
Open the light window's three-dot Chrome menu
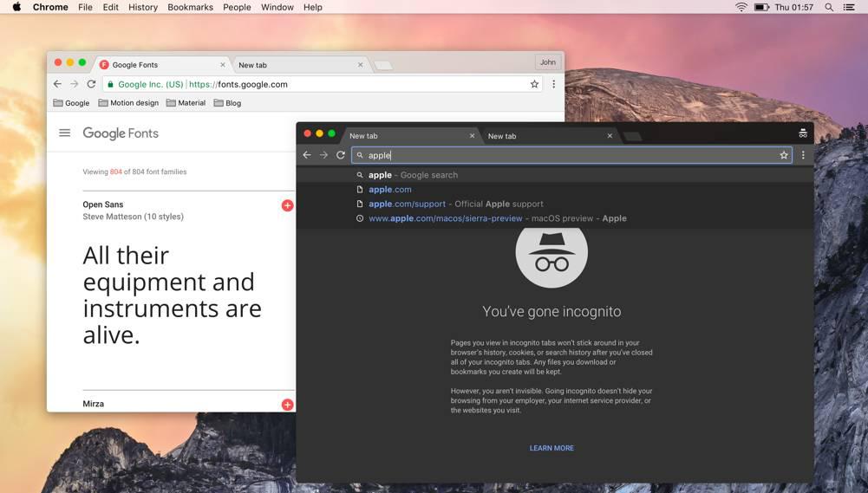pos(553,84)
